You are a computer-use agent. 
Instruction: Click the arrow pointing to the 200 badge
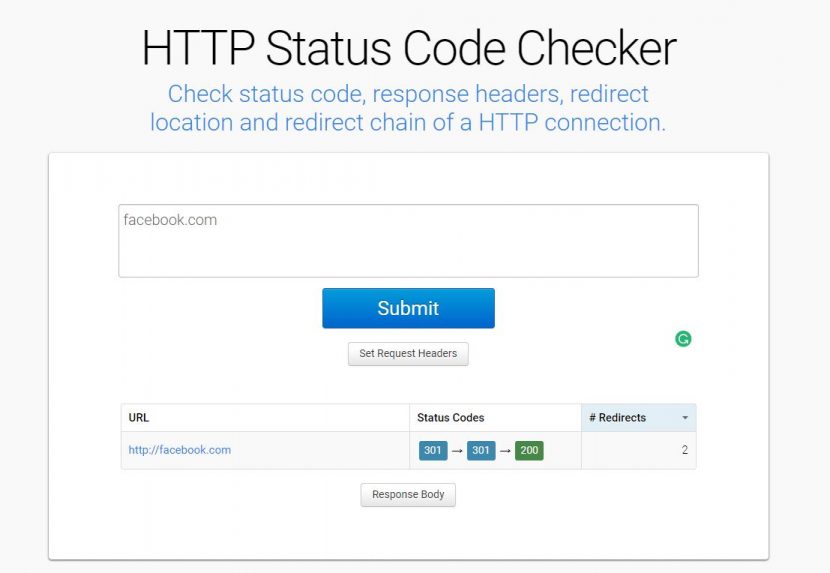coord(505,451)
